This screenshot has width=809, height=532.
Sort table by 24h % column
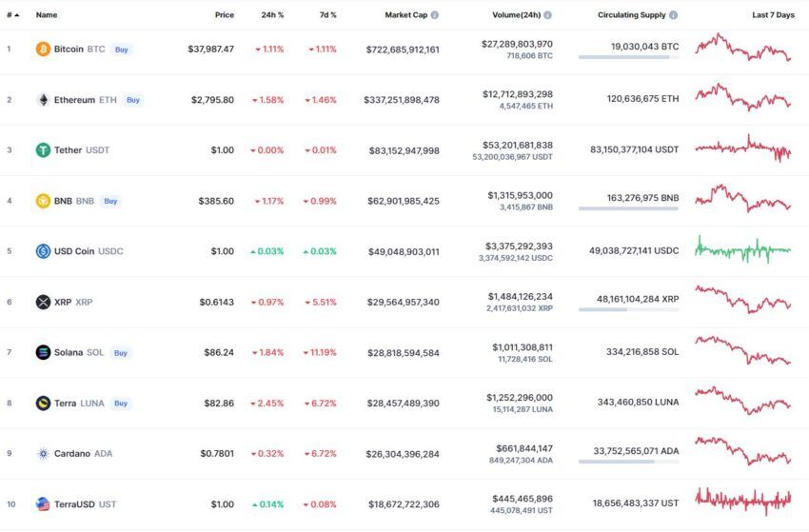[272, 15]
